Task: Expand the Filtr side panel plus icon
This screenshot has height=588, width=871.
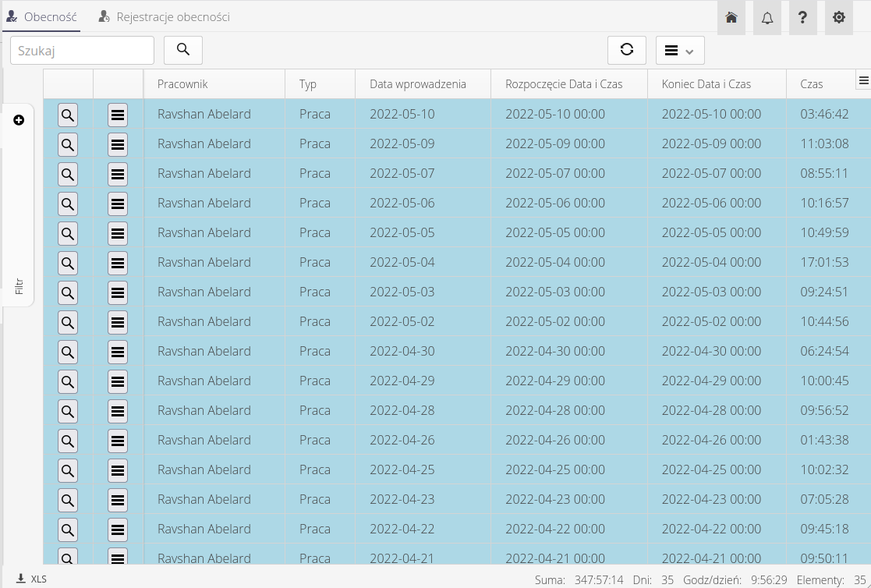Action: pyautogui.click(x=19, y=120)
